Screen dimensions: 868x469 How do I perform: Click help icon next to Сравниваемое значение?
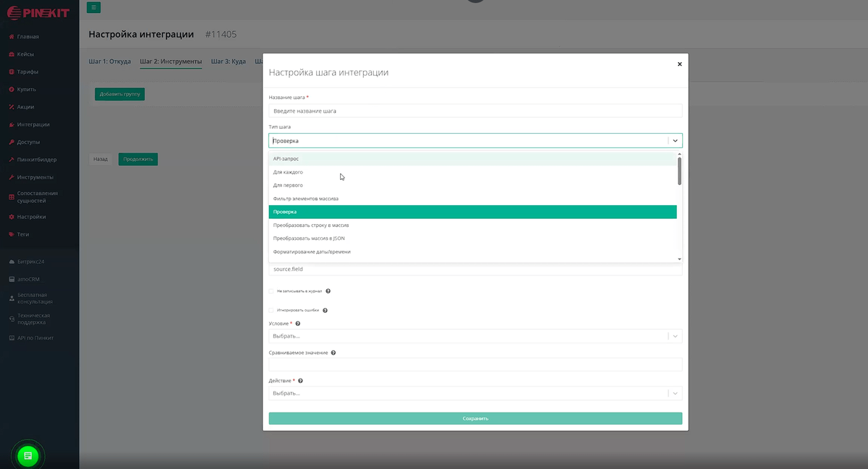333,353
